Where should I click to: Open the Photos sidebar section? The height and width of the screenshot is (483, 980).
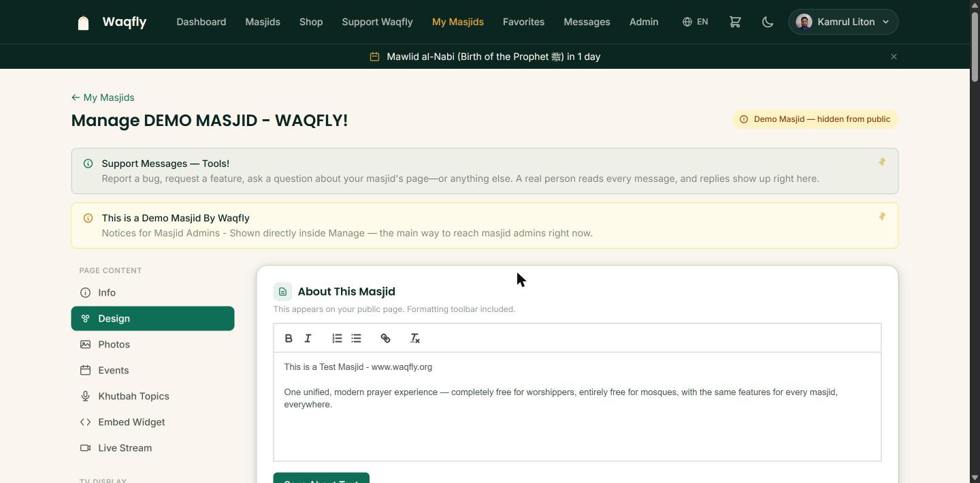tap(152, 344)
